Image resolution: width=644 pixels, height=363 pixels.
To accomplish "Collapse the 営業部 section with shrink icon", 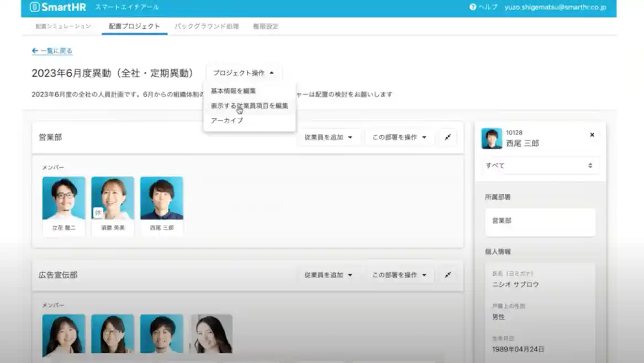I will coord(448,137).
